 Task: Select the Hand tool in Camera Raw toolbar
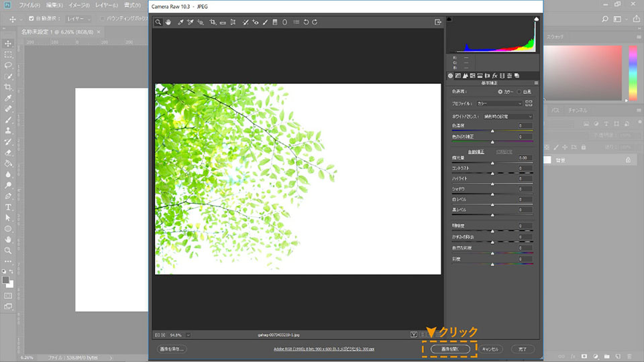pos(168,22)
